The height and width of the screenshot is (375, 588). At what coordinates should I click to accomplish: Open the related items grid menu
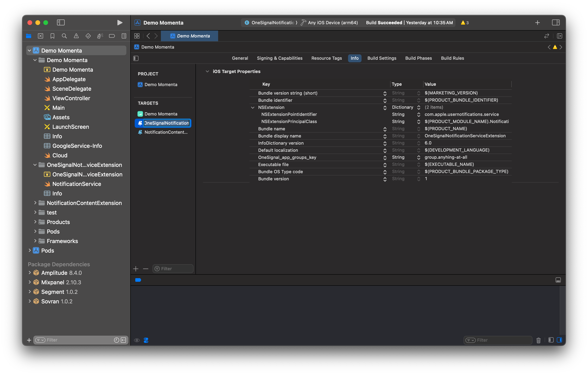click(137, 36)
